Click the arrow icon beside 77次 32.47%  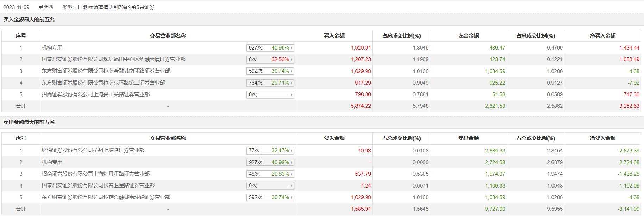(291, 151)
